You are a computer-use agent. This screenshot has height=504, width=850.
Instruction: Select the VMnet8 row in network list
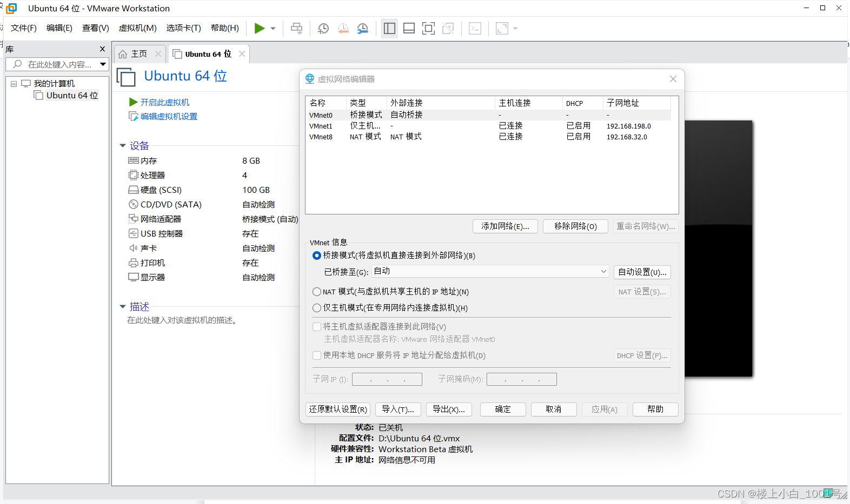point(489,137)
